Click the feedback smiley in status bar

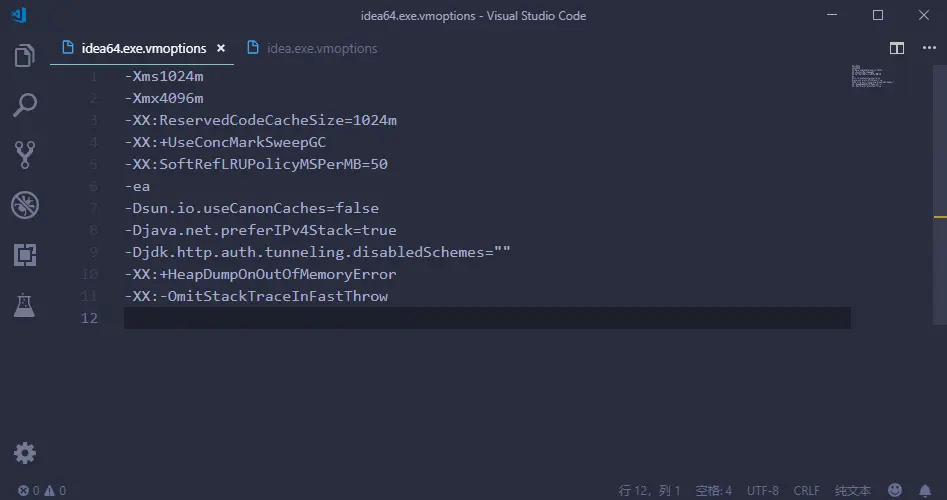coord(895,490)
